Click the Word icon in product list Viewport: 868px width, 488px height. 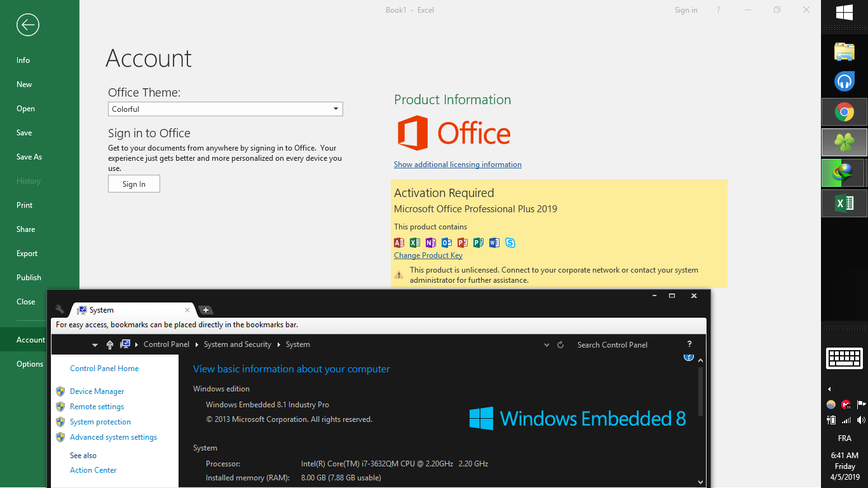pos(494,243)
